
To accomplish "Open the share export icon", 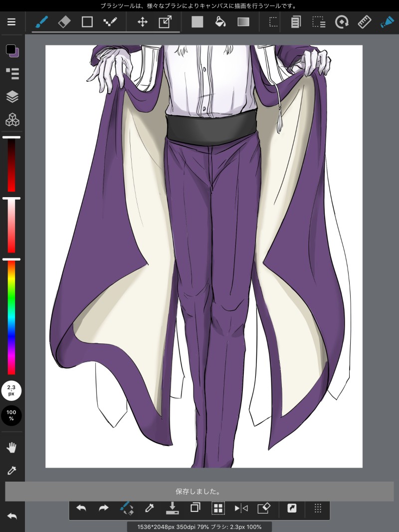I will coord(292,508).
